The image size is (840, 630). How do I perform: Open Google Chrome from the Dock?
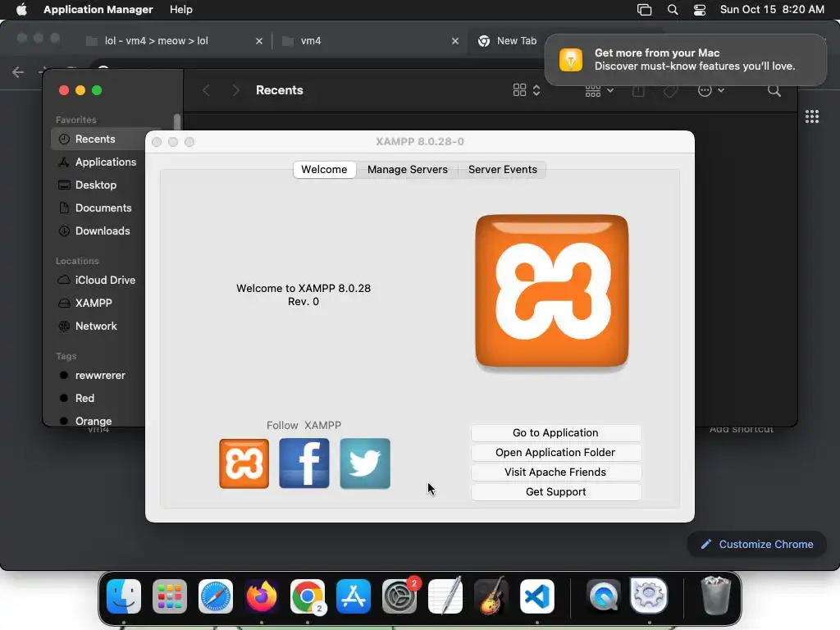pos(308,596)
